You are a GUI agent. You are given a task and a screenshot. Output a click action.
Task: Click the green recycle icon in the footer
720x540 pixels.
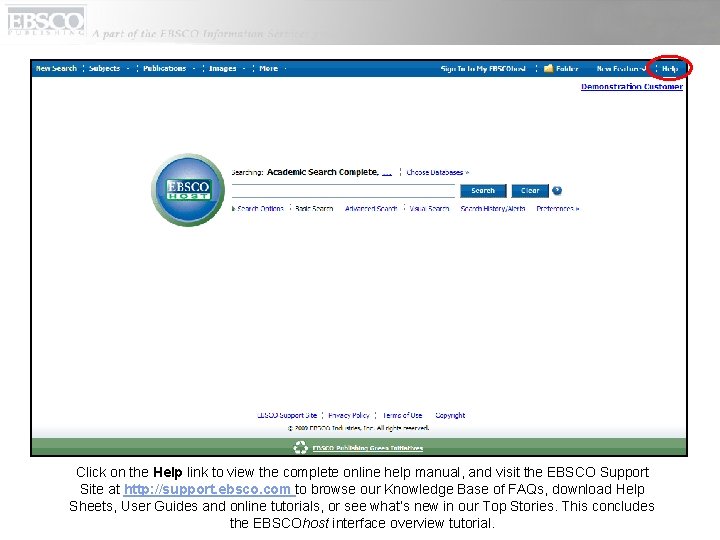(x=300, y=447)
